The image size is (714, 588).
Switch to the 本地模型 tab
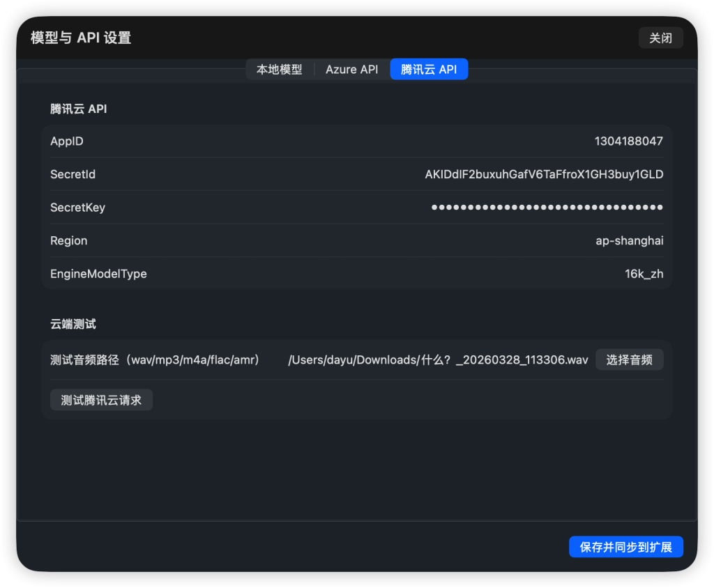(280, 70)
